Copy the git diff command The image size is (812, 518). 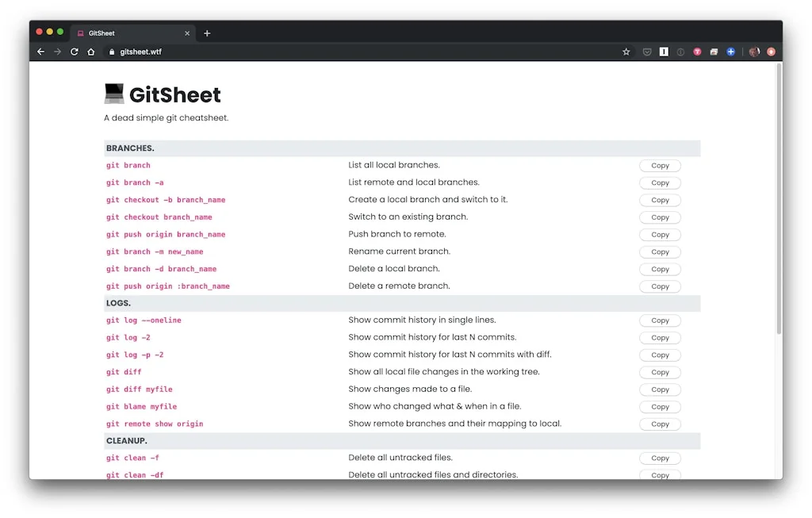659,372
